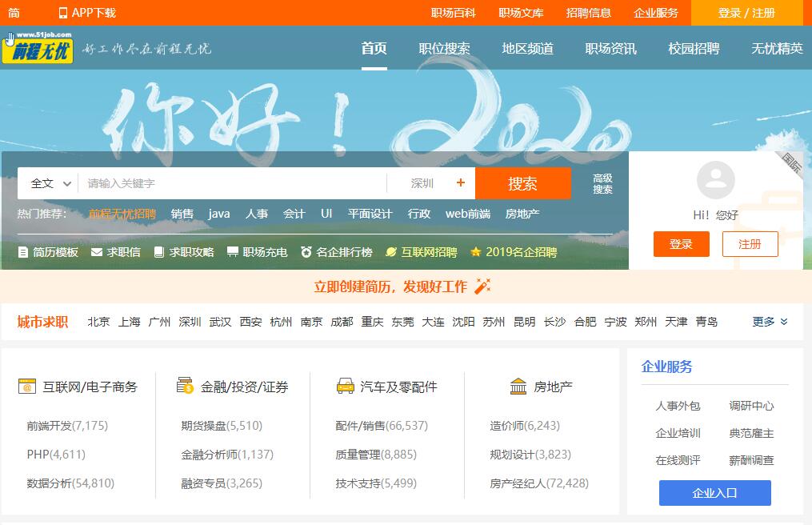The width and height of the screenshot is (812, 525).
Task: Open 薪酬调查 enterprise service
Action: click(x=751, y=460)
